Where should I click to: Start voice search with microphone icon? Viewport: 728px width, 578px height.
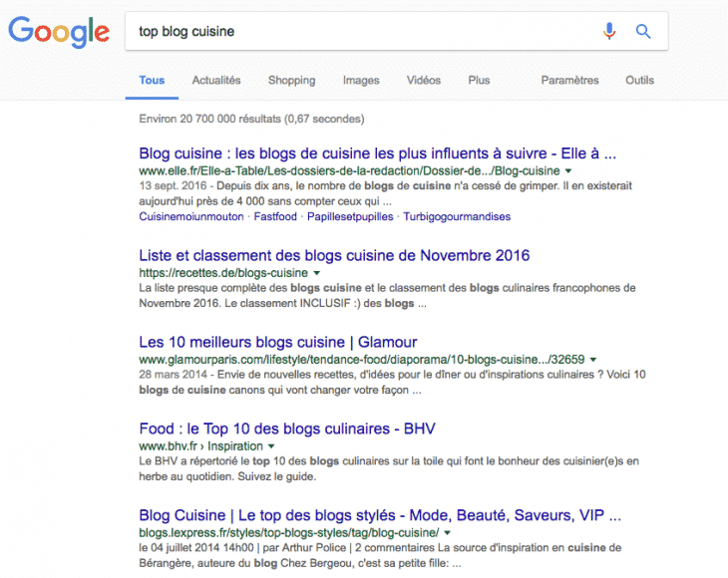(x=609, y=31)
